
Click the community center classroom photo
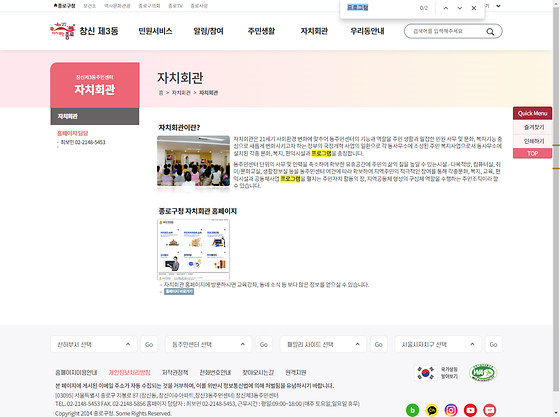coord(193,161)
